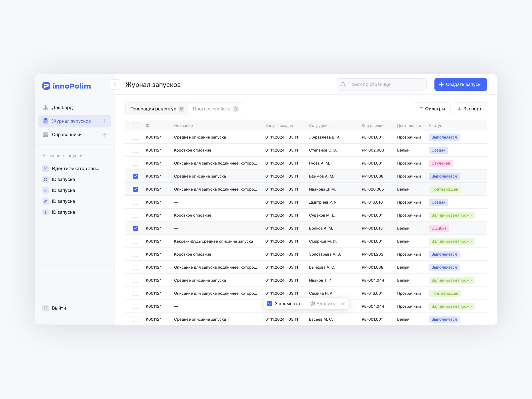
Task: Uncheck the Волков А. М. row checkbox
Action: (x=135, y=228)
